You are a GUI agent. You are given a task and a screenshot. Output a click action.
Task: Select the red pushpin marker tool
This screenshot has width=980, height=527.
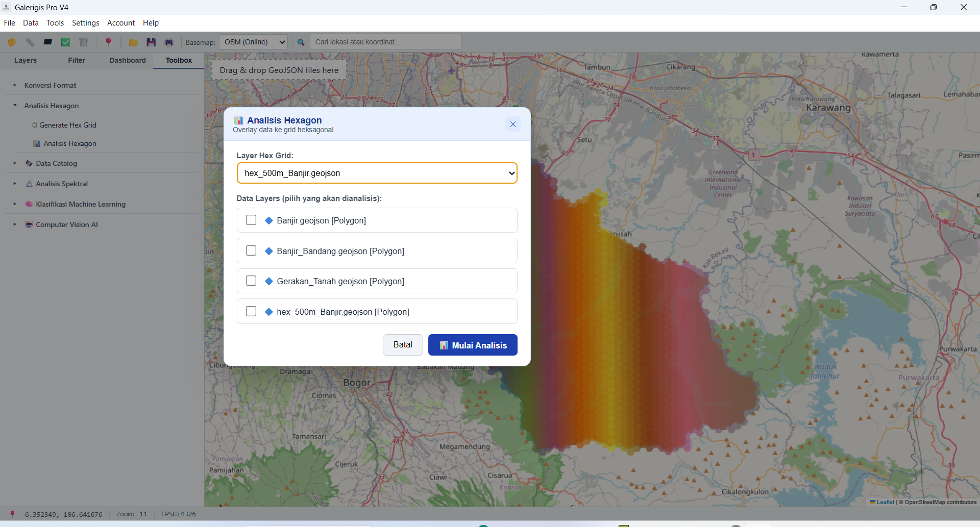[x=108, y=42]
